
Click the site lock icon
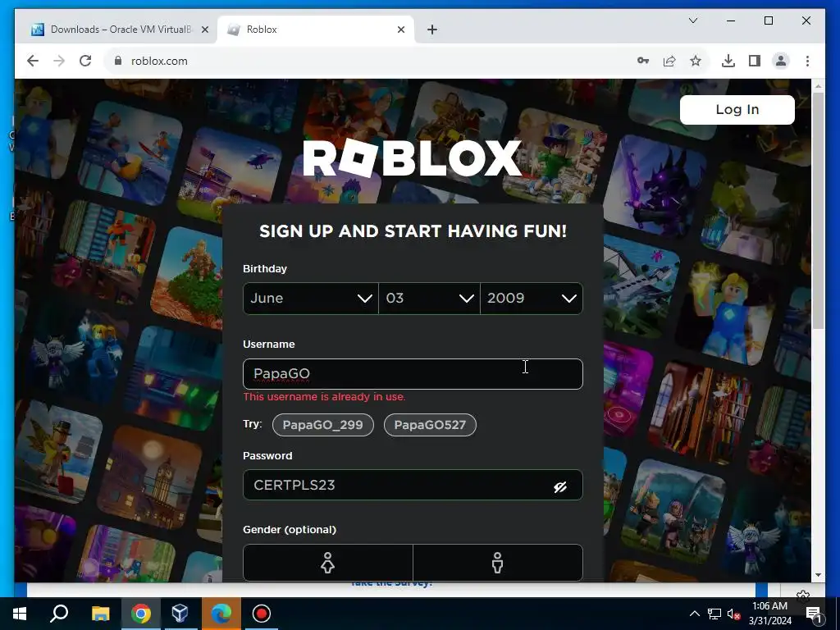pyautogui.click(x=118, y=61)
